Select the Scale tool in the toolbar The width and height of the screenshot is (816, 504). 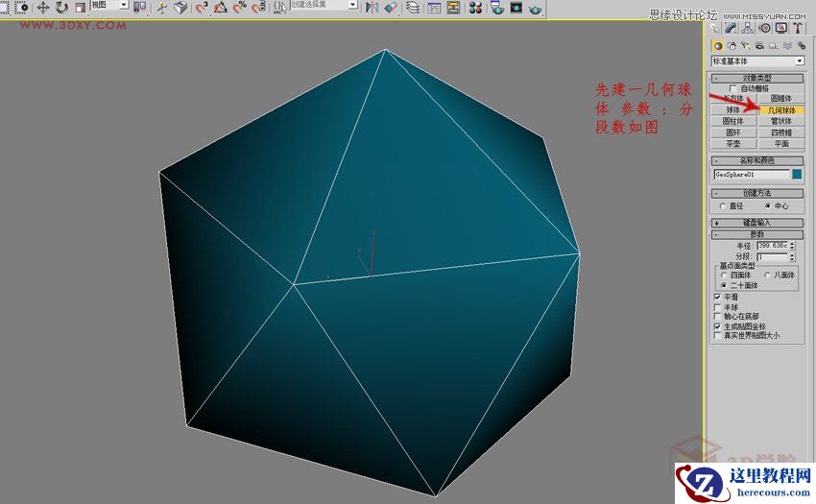pyautogui.click(x=80, y=8)
